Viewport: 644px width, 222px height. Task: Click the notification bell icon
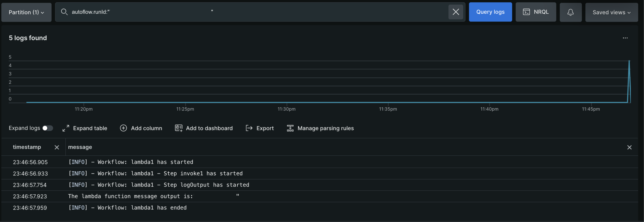tap(571, 12)
